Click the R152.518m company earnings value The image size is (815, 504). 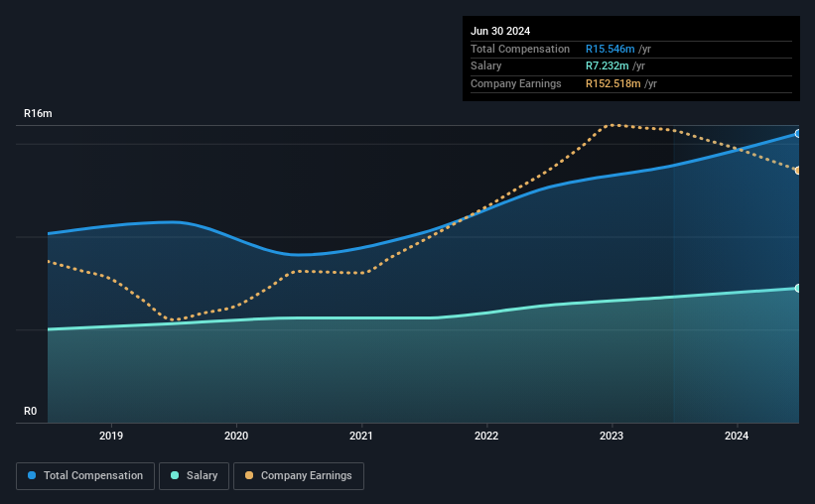tap(612, 83)
